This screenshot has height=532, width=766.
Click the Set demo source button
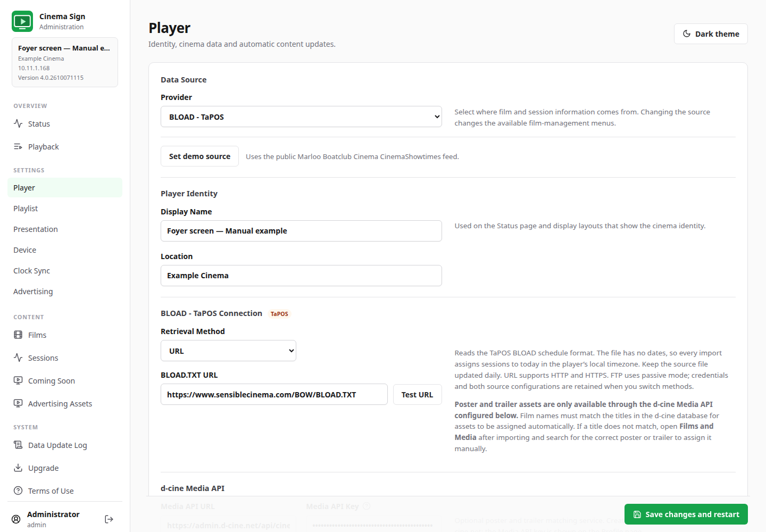pos(199,156)
